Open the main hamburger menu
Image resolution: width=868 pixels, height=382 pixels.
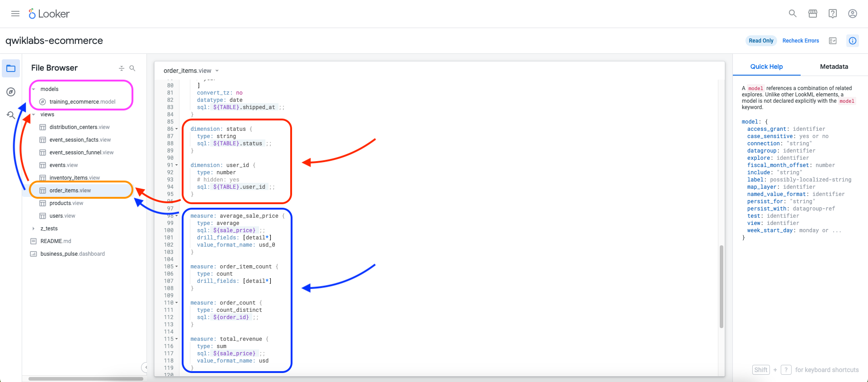pyautogui.click(x=15, y=14)
